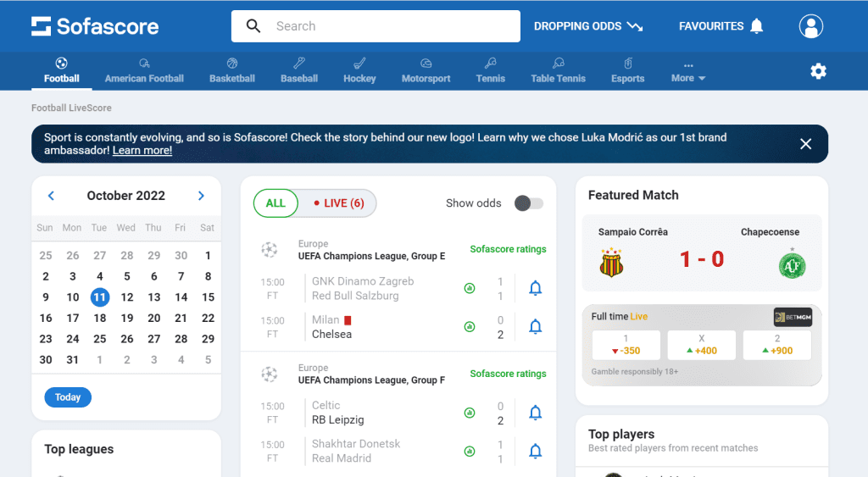Click the search magnifier icon

point(253,26)
